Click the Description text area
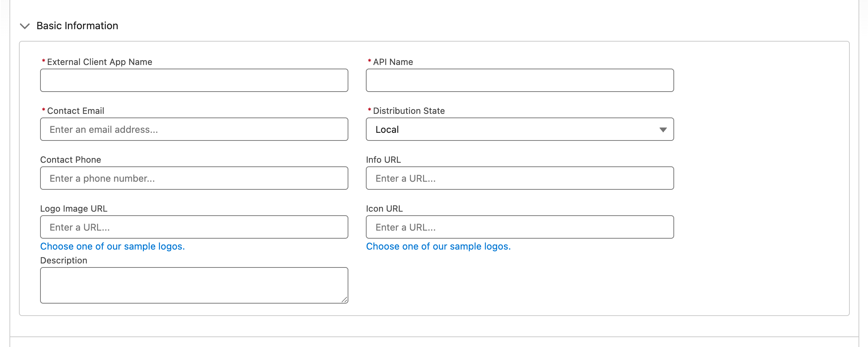Image resolution: width=868 pixels, height=347 pixels. (194, 285)
